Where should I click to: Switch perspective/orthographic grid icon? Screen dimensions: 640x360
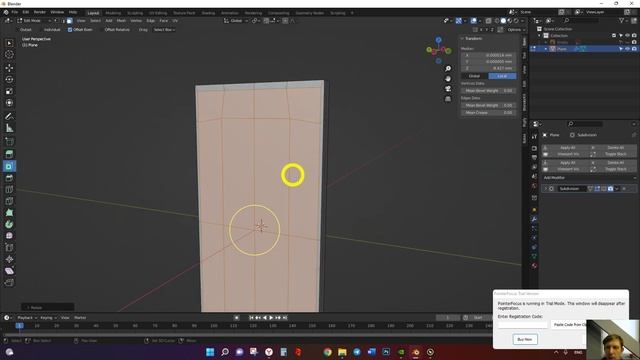click(x=448, y=99)
